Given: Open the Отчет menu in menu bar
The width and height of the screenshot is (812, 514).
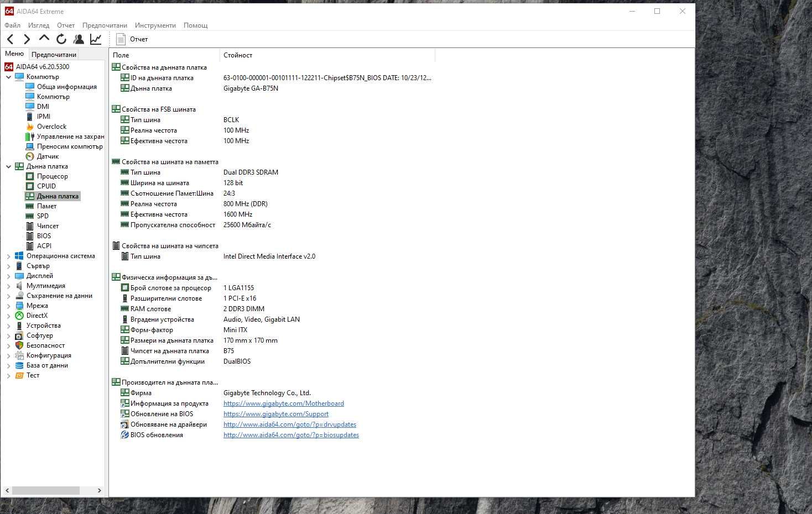Looking at the screenshot, I should pyautogui.click(x=66, y=25).
